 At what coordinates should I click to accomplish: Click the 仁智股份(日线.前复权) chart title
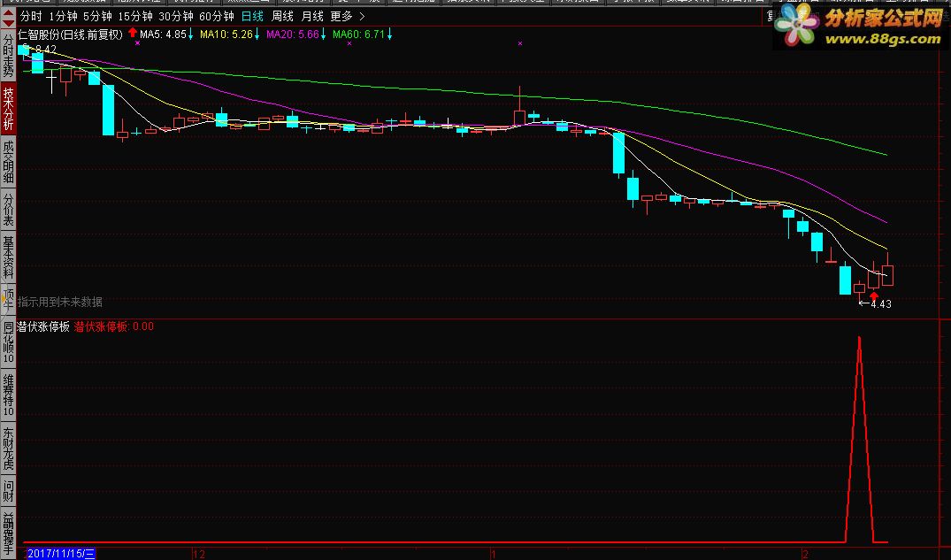click(x=71, y=35)
